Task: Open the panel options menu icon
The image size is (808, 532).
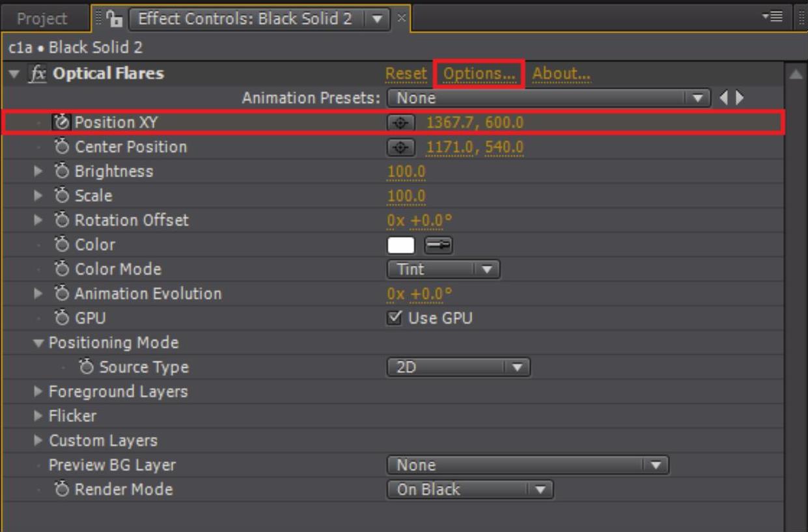Action: (773, 18)
